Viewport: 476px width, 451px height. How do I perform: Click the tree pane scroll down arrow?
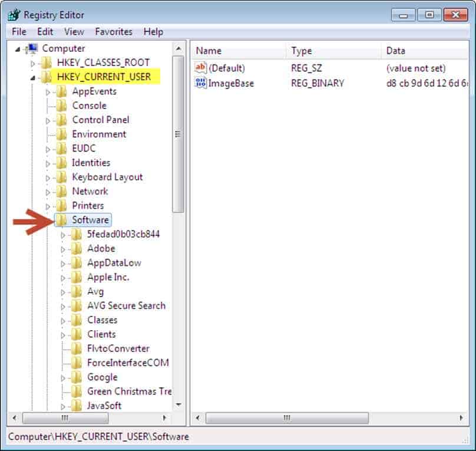[178, 404]
